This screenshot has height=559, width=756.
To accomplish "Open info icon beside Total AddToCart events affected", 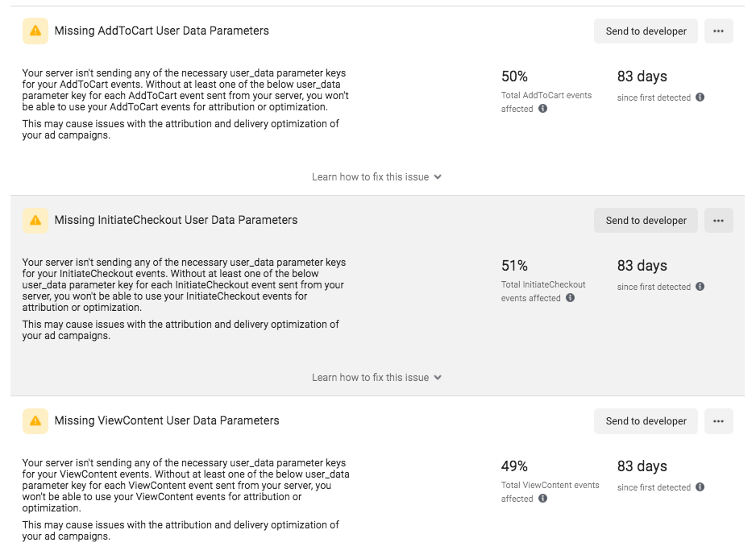I will (543, 109).
